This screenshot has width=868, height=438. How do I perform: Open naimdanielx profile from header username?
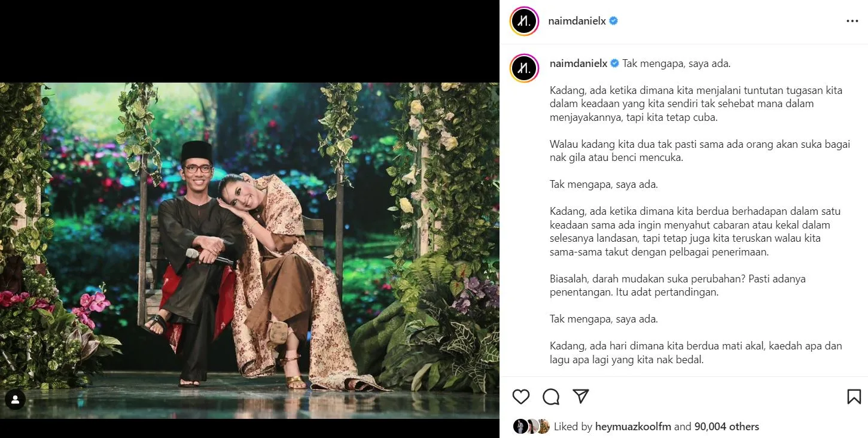pos(577,21)
